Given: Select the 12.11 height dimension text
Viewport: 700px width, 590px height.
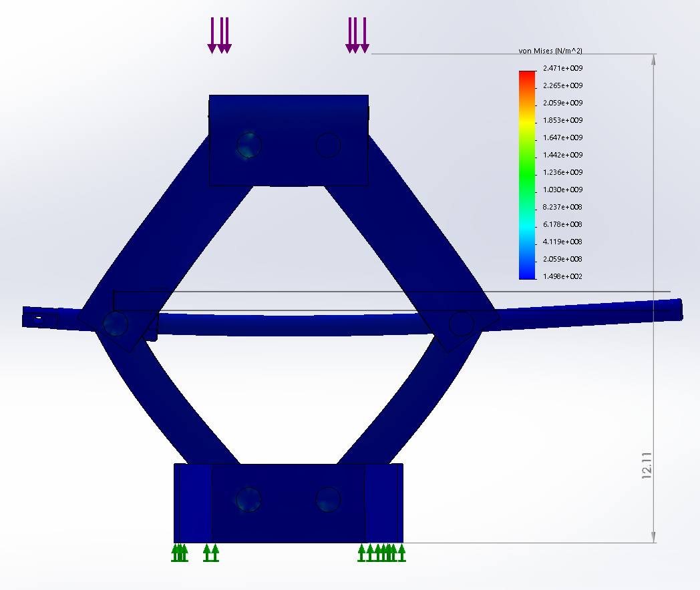Looking at the screenshot, I should point(647,466).
